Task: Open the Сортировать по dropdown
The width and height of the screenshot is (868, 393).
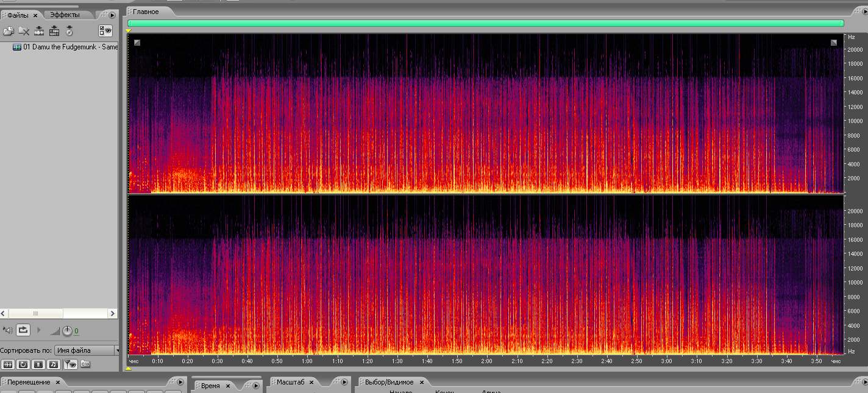Action: click(x=88, y=350)
